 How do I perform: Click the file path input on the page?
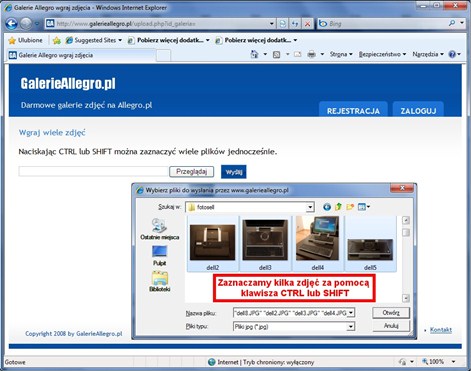93,171
